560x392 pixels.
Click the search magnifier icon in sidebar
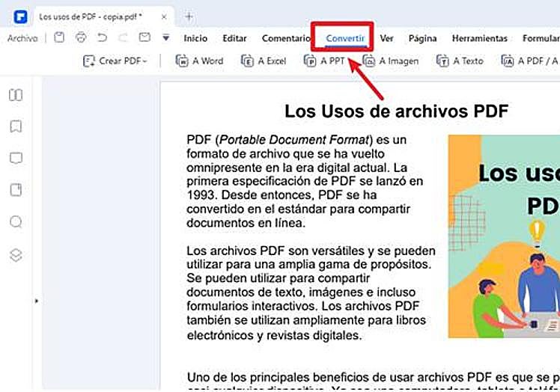click(15, 222)
